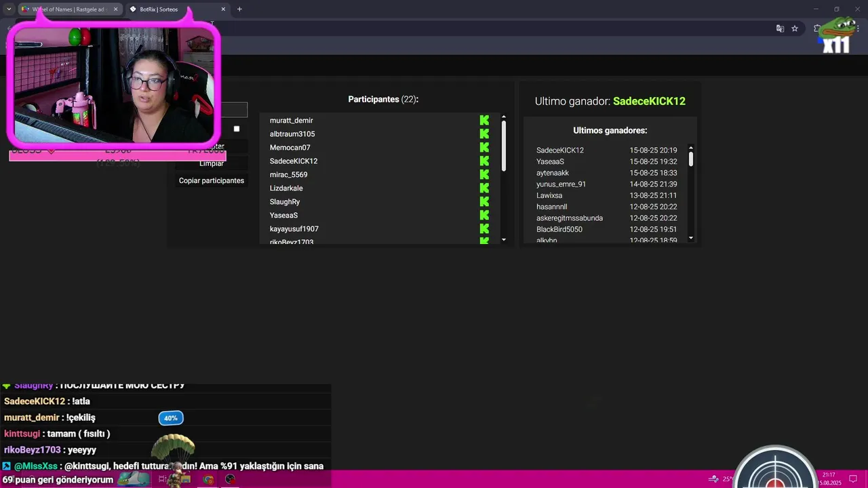
Task: Click Kick icon beside albtraum3105
Action: [x=484, y=134]
